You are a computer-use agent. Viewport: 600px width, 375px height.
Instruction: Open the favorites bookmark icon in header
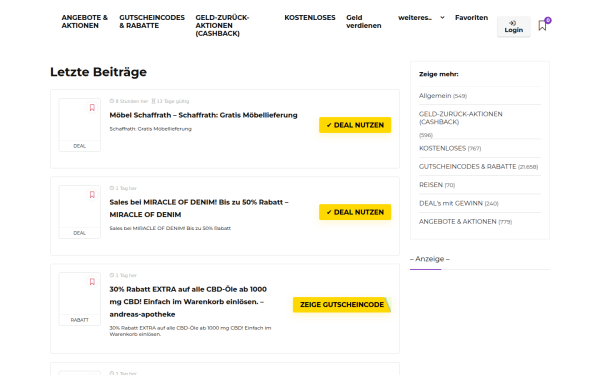(x=543, y=25)
